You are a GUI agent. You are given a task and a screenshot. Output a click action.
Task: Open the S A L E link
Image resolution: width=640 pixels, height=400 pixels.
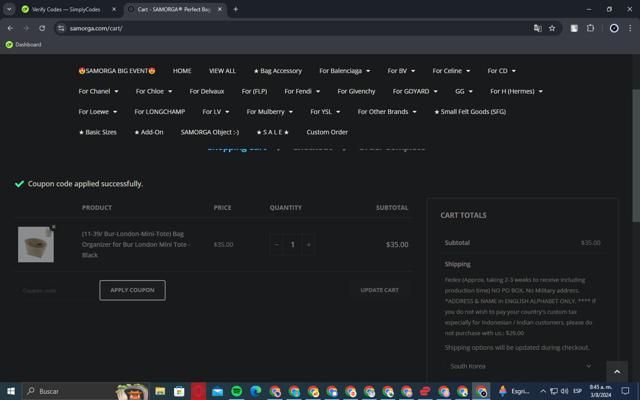pyautogui.click(x=273, y=132)
